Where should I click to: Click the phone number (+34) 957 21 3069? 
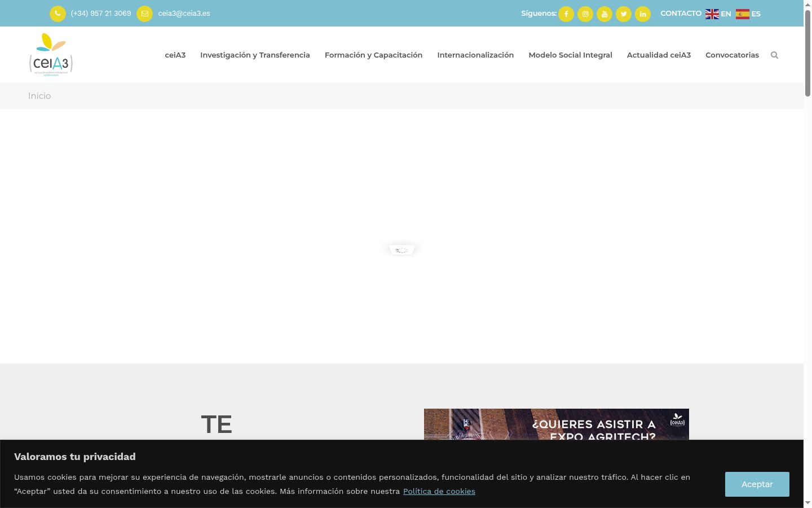point(101,14)
